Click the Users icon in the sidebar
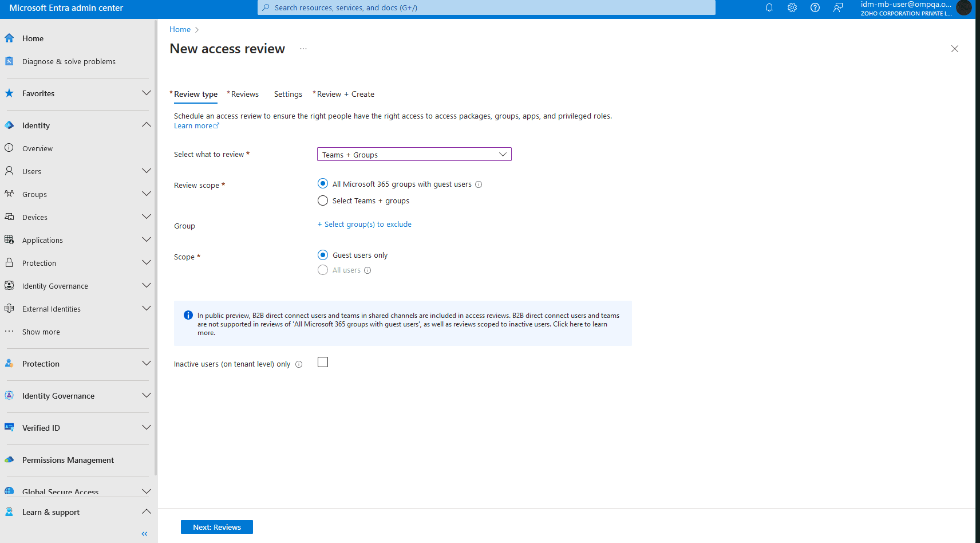Viewport: 980px width, 543px height. pos(9,171)
